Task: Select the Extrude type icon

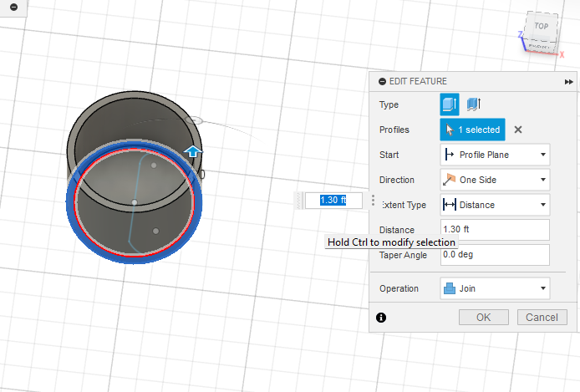Action: (x=450, y=104)
